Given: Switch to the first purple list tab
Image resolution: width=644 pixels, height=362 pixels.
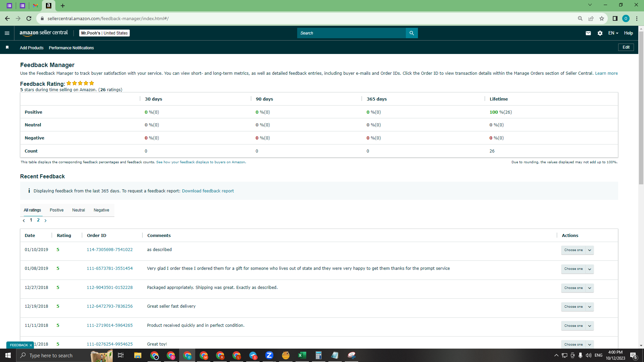Looking at the screenshot, I should point(9,5).
